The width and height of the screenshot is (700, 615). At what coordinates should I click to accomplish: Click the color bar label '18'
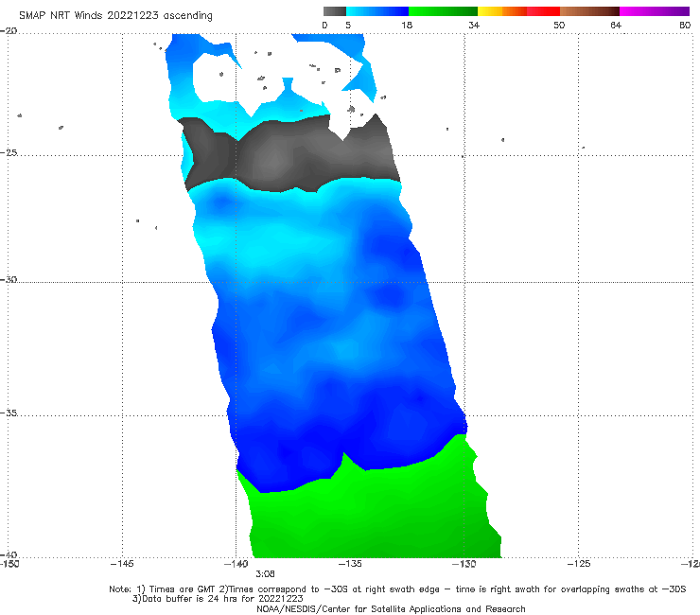coord(407,25)
